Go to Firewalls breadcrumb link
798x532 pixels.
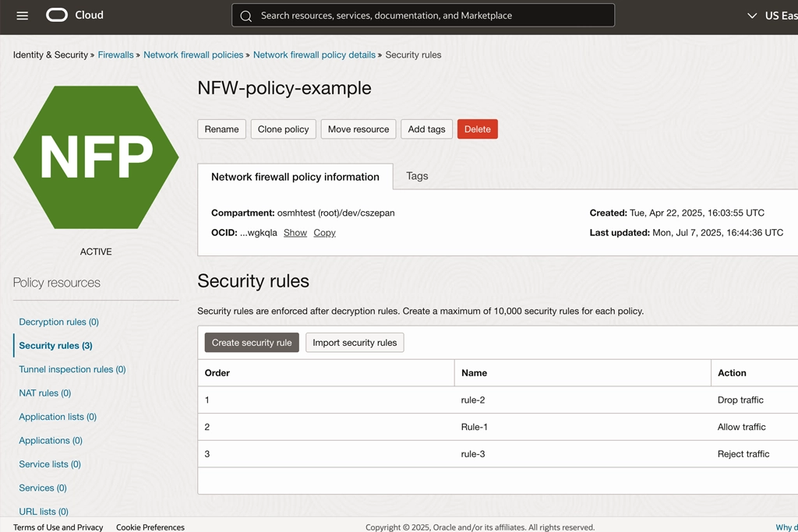[x=115, y=55]
